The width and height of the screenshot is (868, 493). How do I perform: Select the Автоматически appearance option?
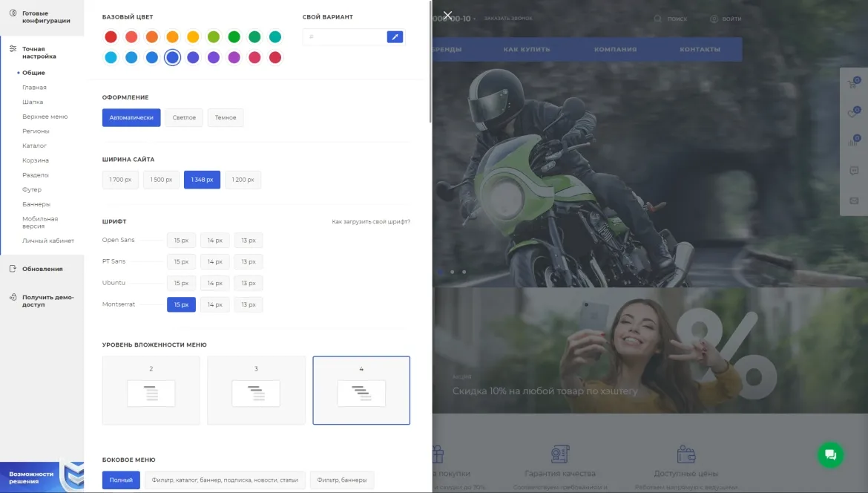coord(131,117)
